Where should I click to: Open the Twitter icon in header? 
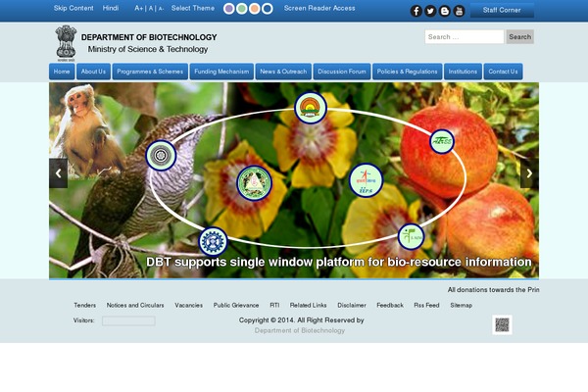430,11
